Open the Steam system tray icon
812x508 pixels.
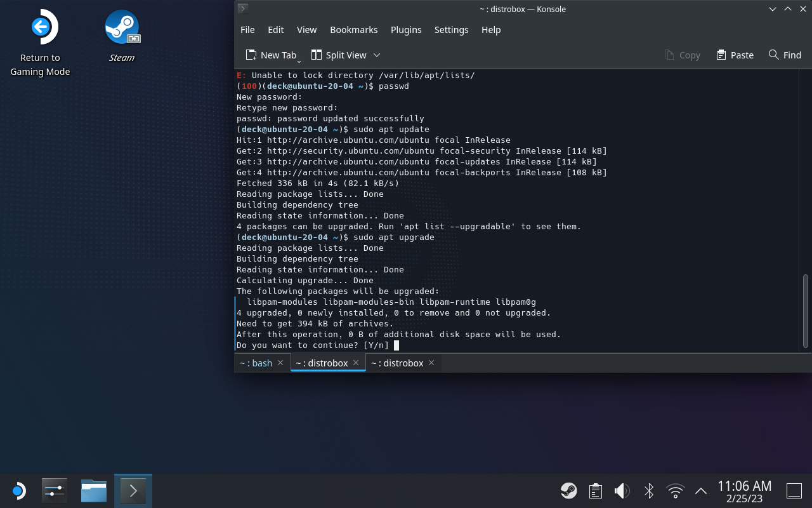pyautogui.click(x=568, y=491)
